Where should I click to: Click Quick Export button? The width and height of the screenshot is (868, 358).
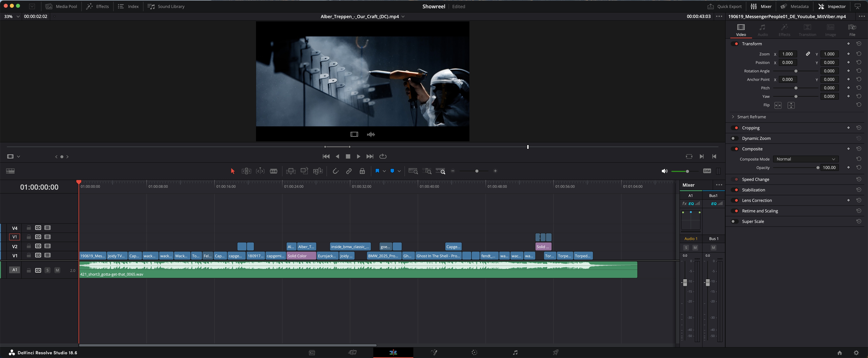click(724, 6)
